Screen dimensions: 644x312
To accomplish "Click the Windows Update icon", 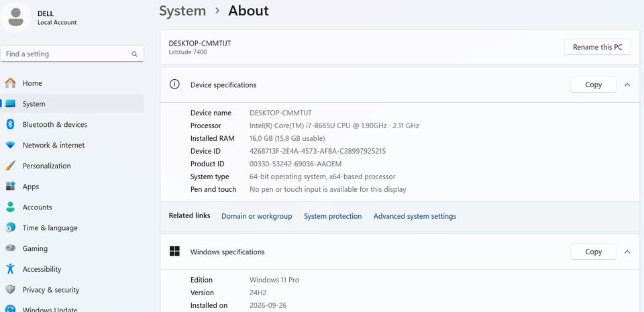I will 10,309.
